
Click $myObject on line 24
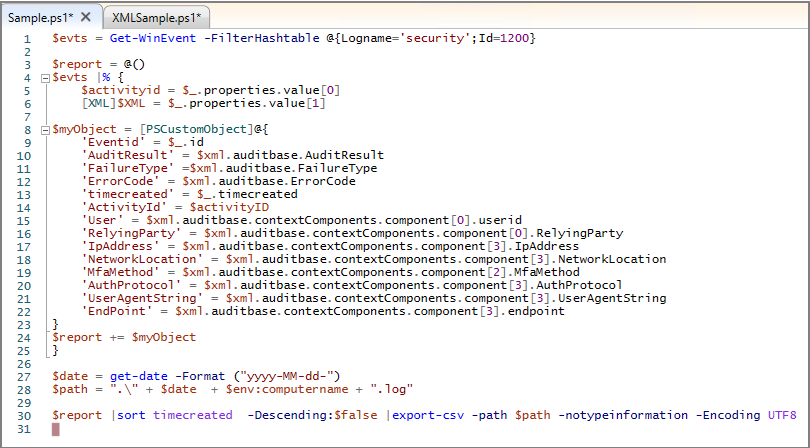pos(164,337)
